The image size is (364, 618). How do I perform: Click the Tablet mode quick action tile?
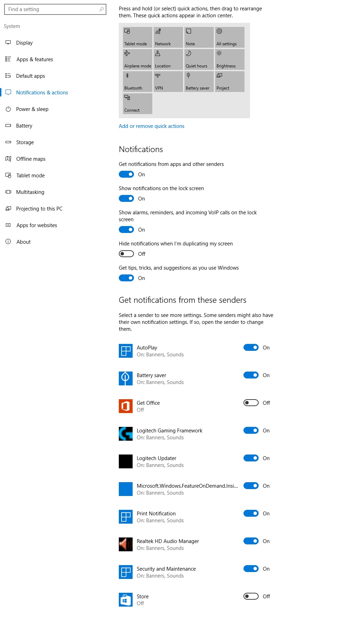(137, 37)
